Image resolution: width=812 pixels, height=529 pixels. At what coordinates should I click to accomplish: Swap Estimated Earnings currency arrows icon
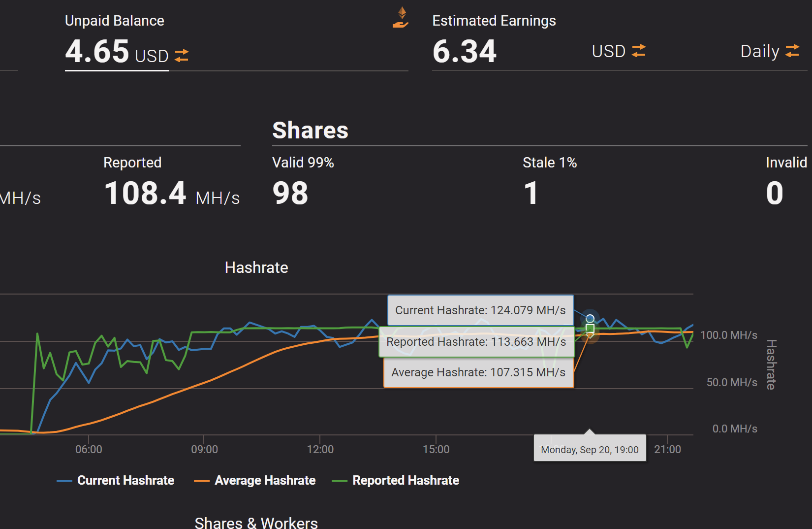(x=638, y=51)
